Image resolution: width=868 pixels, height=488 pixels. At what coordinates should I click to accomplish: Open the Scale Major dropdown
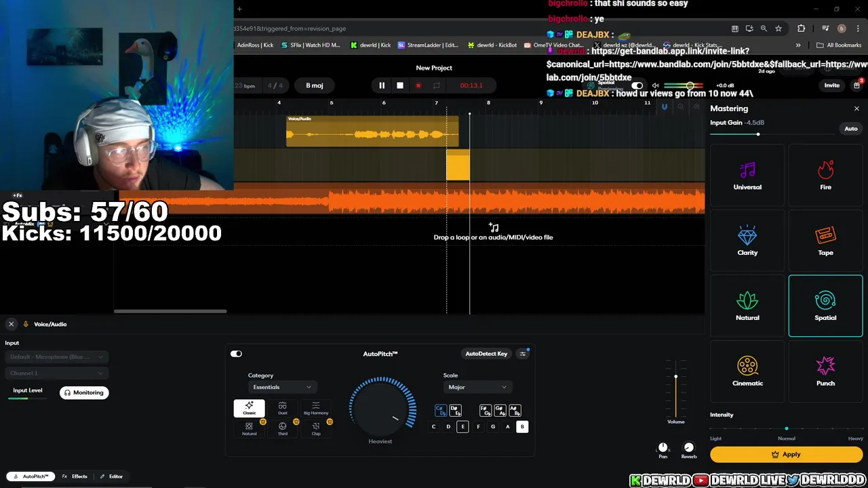point(477,387)
